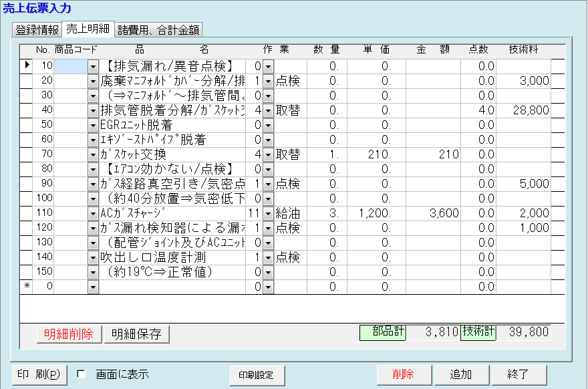
Task: Click the 終了 button to exit
Action: [x=518, y=374]
